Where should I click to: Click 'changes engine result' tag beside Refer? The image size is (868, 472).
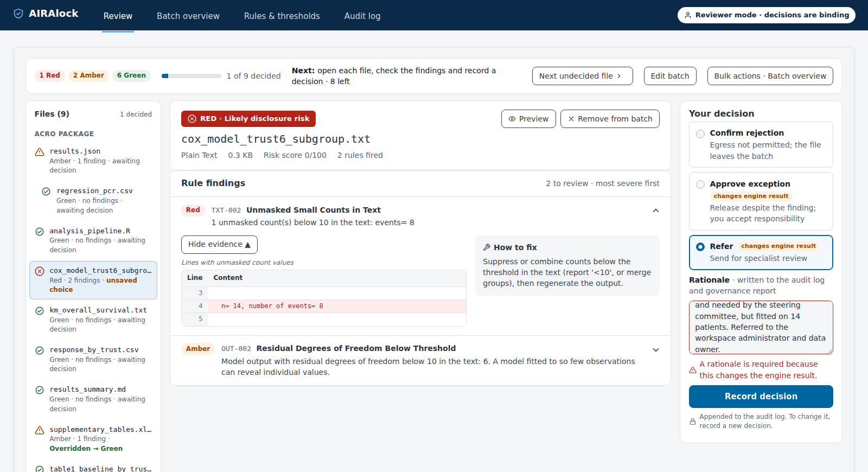(778, 246)
